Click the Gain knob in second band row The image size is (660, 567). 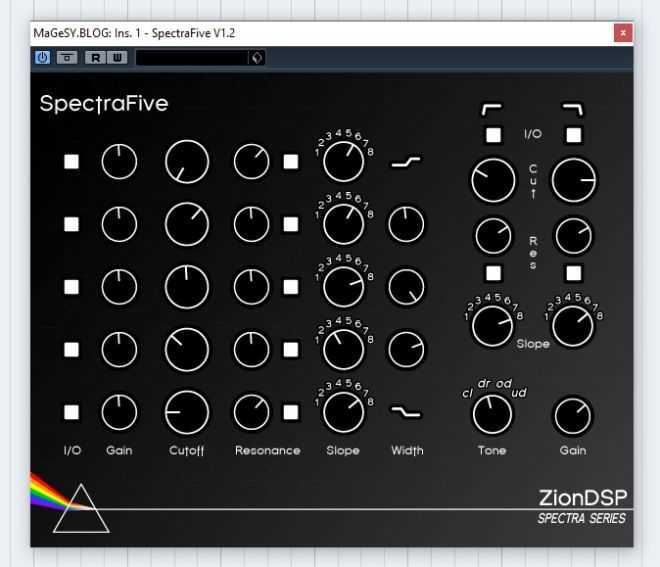pyautogui.click(x=119, y=224)
